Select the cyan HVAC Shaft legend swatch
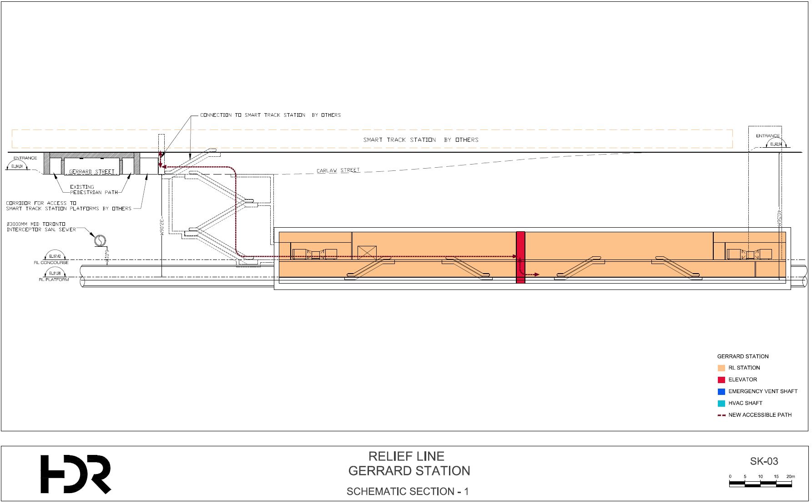This screenshot has width=812, height=504. (721, 404)
